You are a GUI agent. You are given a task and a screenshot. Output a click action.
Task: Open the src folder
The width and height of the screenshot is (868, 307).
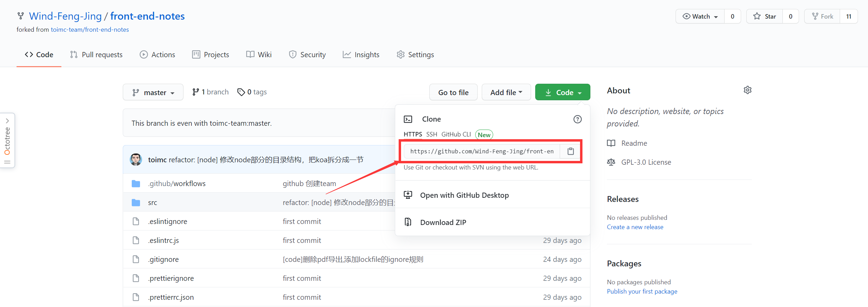152,203
